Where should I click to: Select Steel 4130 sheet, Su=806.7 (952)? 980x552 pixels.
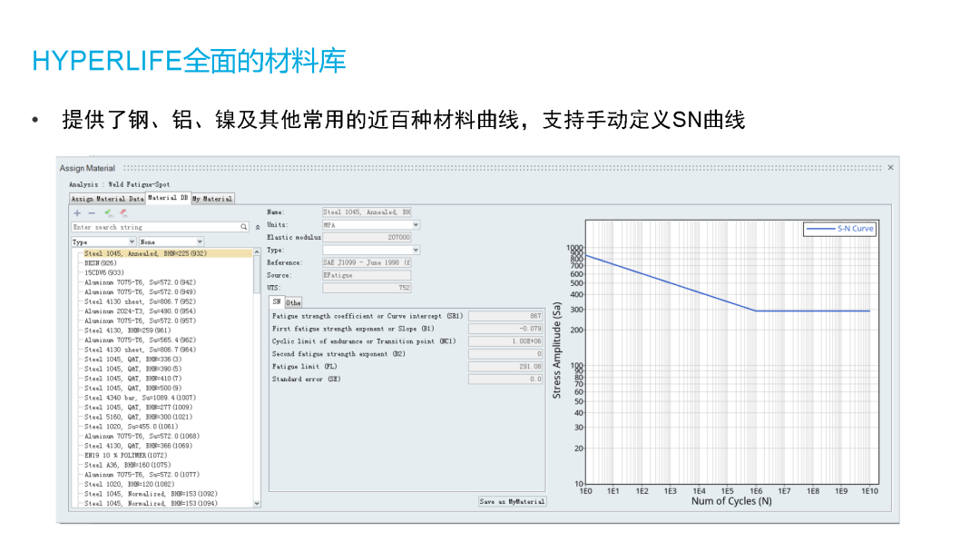point(140,301)
